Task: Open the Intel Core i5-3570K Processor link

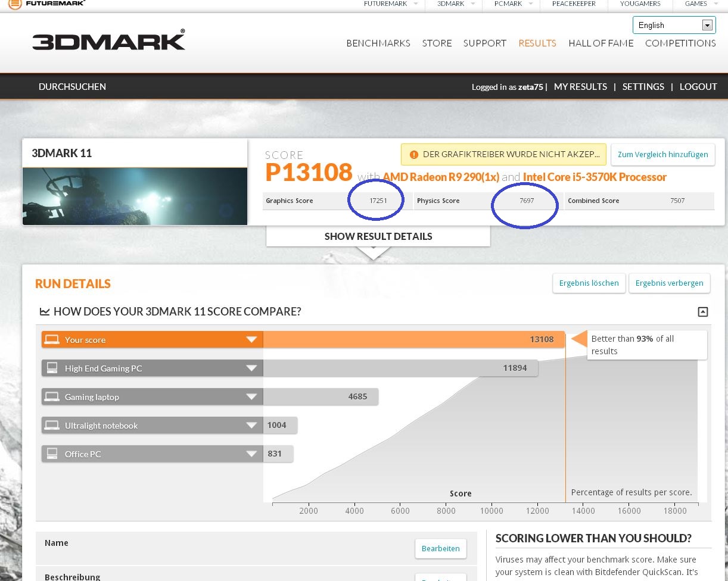Action: (x=595, y=177)
